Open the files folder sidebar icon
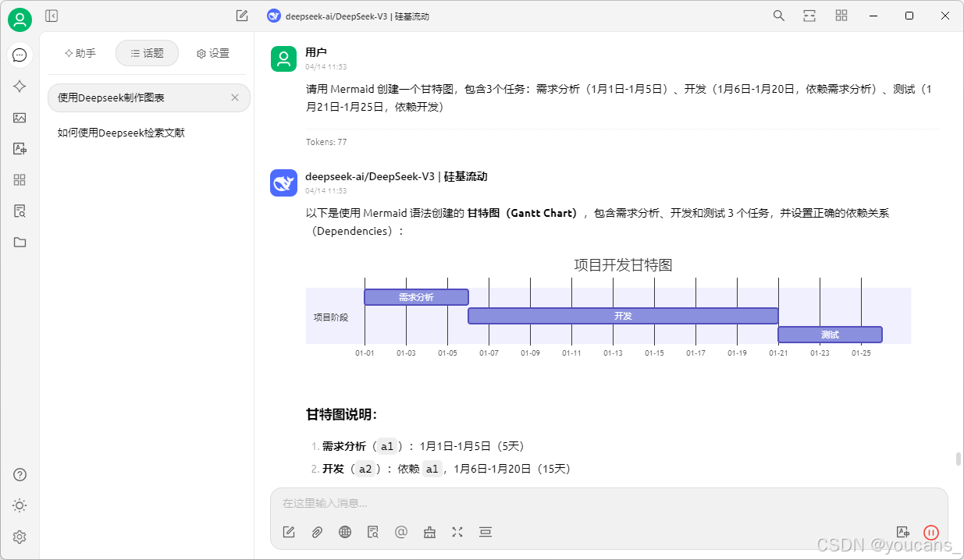This screenshot has width=964, height=560. tap(20, 243)
